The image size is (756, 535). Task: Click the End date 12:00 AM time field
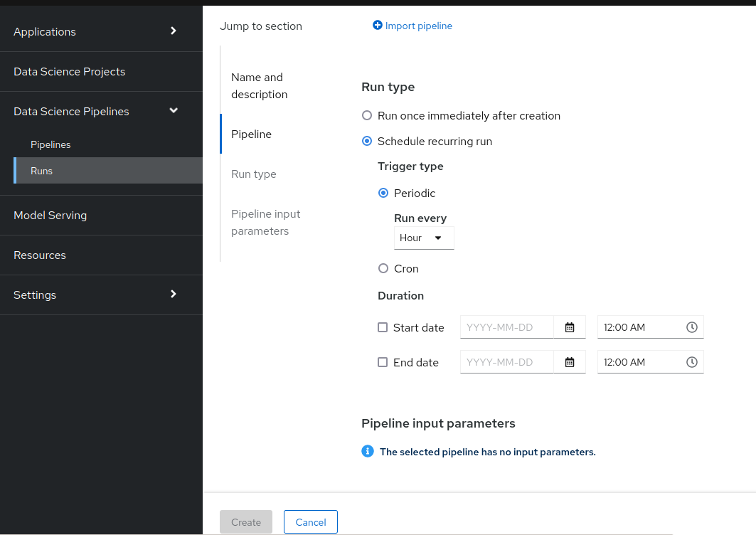tap(651, 362)
